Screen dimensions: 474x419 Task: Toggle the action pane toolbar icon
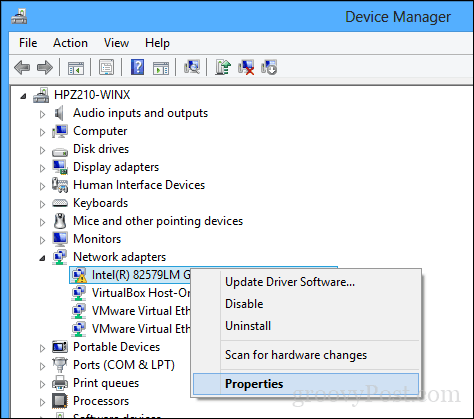161,68
